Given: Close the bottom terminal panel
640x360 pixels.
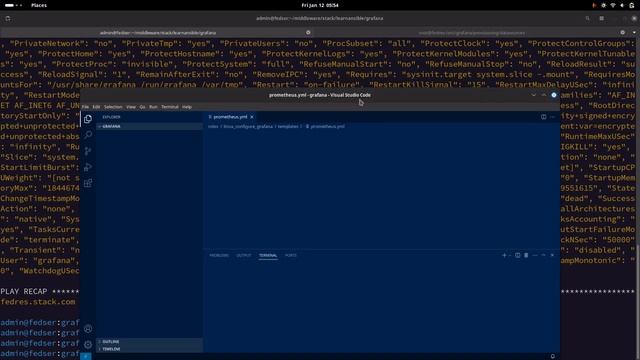Looking at the screenshot, I should point(552,255).
